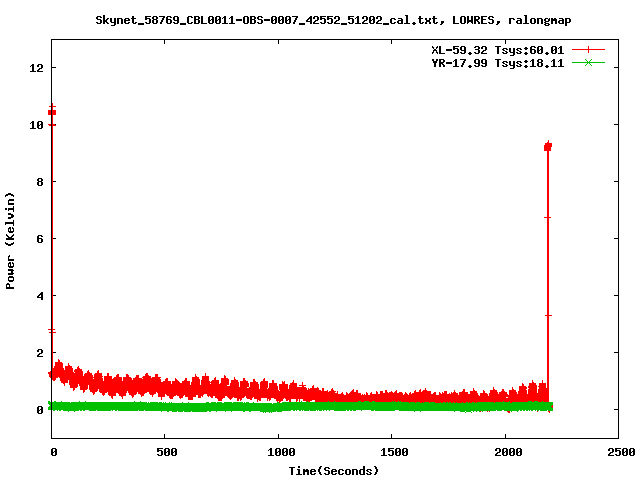Click the y-axis tick label 10
The image size is (640, 480).
pos(36,125)
